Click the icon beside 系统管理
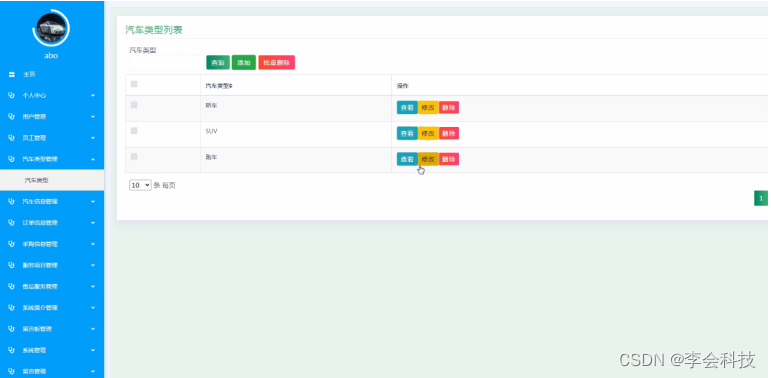 (12, 350)
